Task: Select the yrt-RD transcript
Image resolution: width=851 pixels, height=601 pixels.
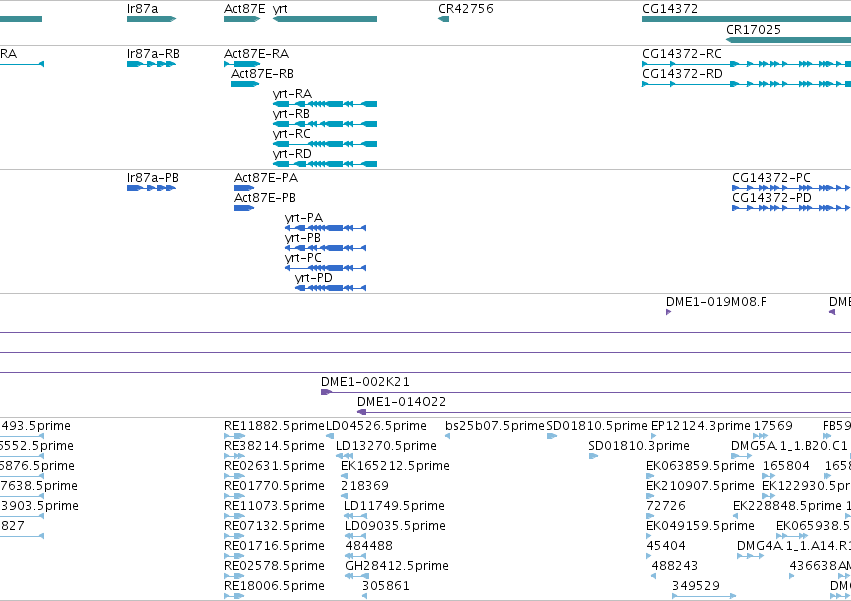Action: pyautogui.click(x=325, y=164)
